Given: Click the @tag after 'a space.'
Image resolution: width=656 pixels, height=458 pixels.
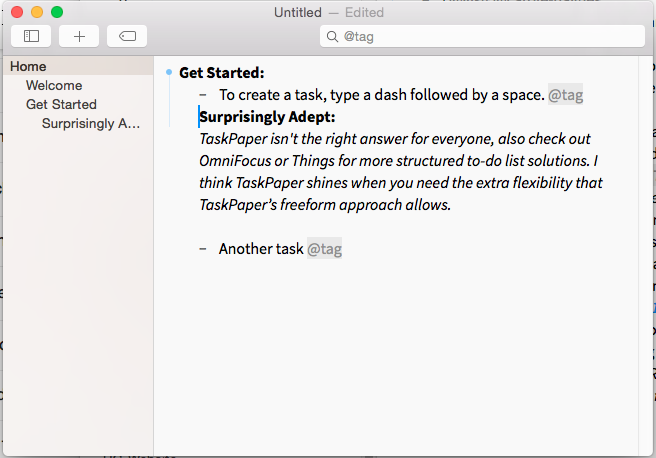Looking at the screenshot, I should [566, 95].
